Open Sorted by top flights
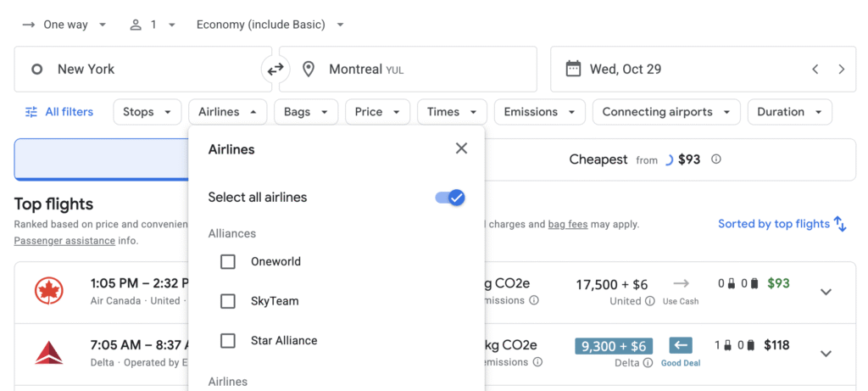The image size is (868, 391). point(782,224)
